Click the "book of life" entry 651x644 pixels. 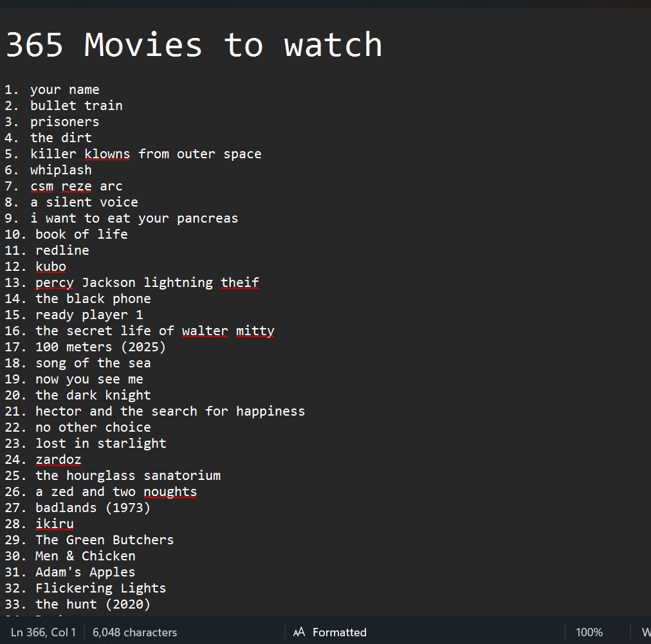point(81,234)
